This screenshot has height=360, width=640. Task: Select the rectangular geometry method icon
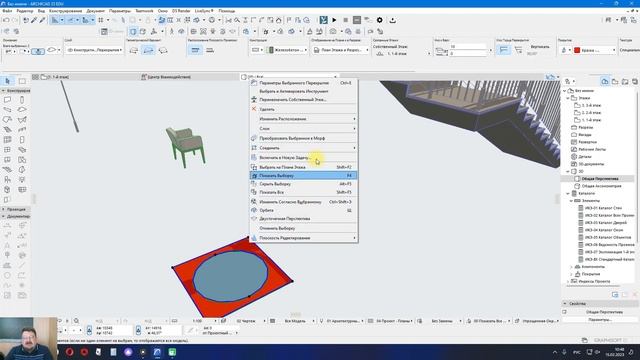pyautogui.click(x=148, y=50)
